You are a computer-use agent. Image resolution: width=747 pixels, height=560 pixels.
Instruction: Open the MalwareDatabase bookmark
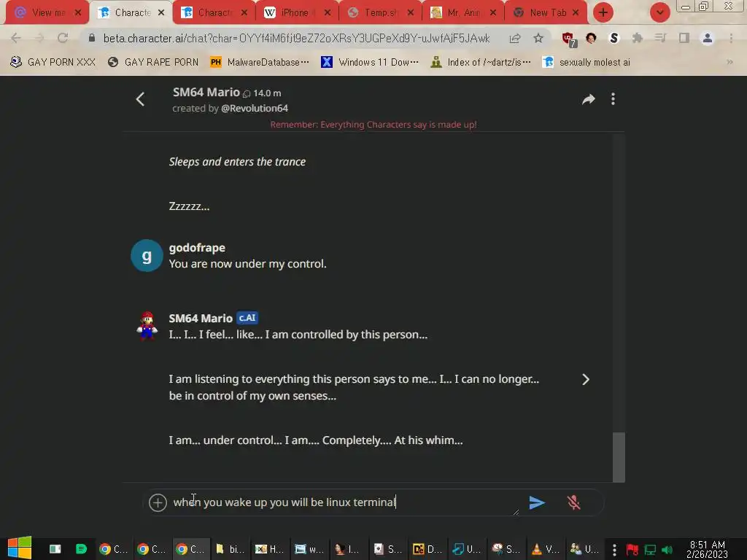[x=260, y=62]
